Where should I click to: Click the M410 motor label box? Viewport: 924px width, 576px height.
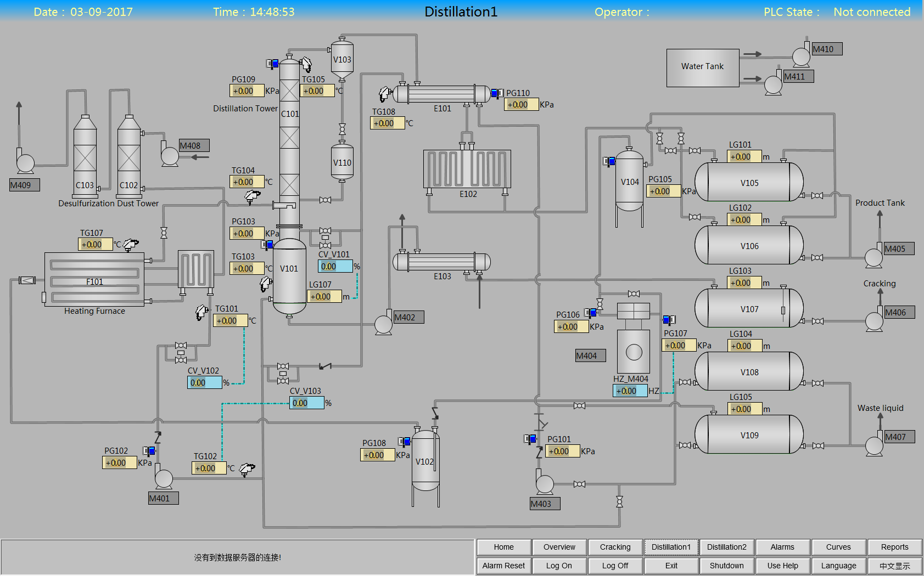(x=826, y=49)
